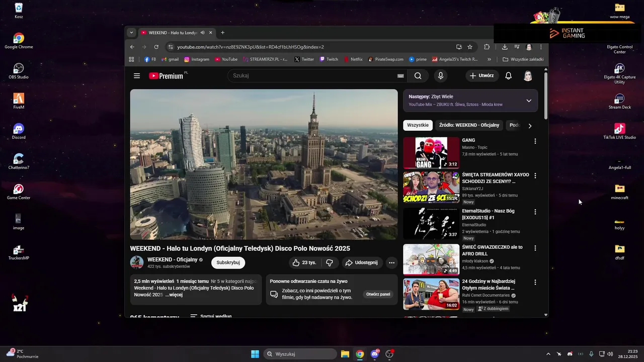Bookmark this page with star icon

coord(470,47)
